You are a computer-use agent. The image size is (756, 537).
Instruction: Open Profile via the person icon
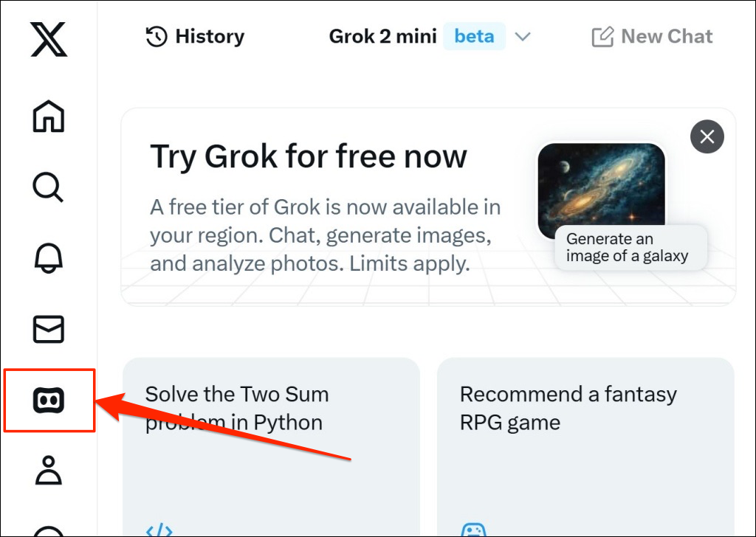click(49, 471)
